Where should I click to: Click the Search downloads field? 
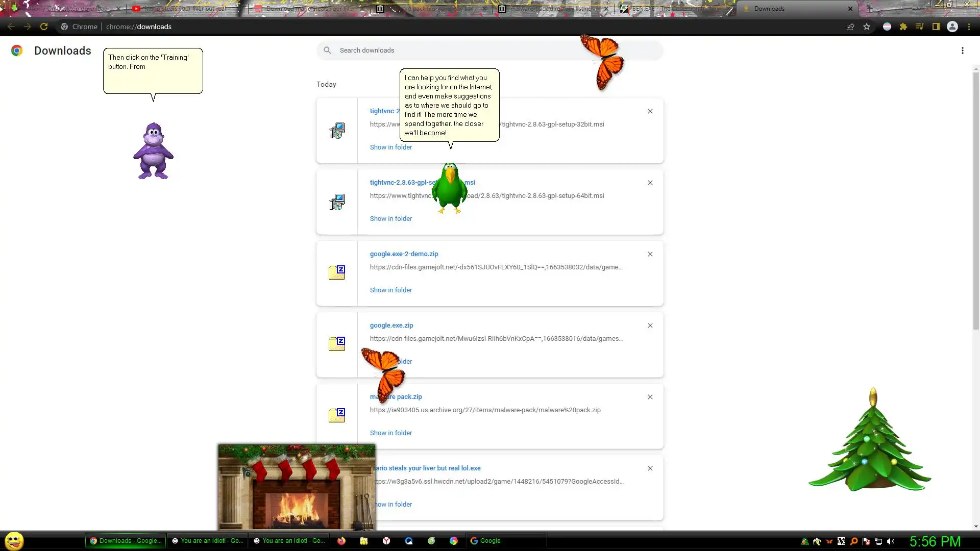point(459,50)
